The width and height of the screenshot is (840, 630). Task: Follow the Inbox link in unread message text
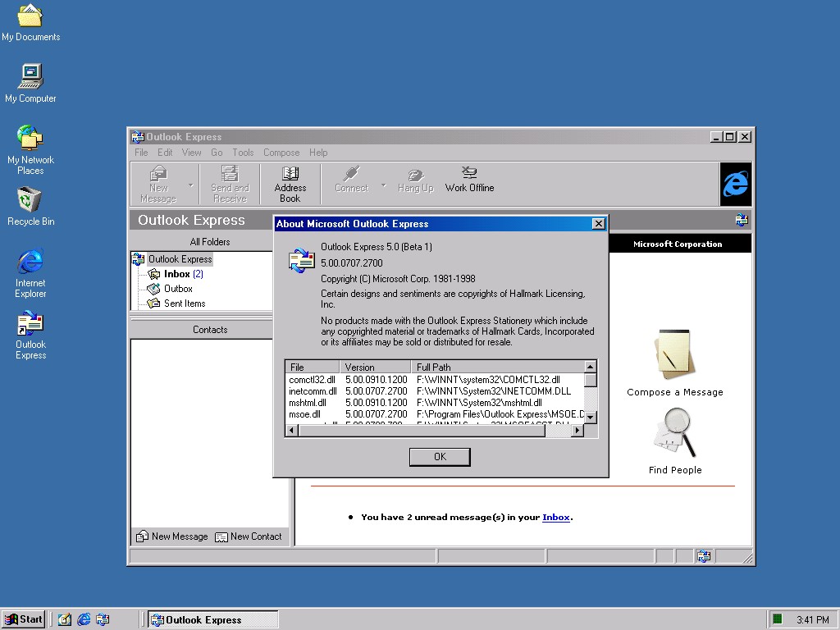point(555,518)
